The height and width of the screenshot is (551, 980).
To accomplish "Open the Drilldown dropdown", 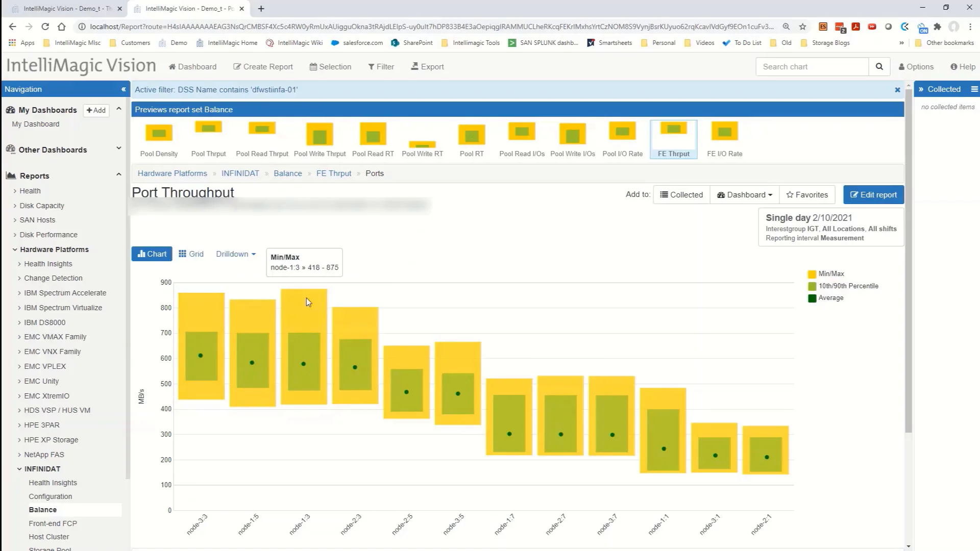I will click(236, 254).
